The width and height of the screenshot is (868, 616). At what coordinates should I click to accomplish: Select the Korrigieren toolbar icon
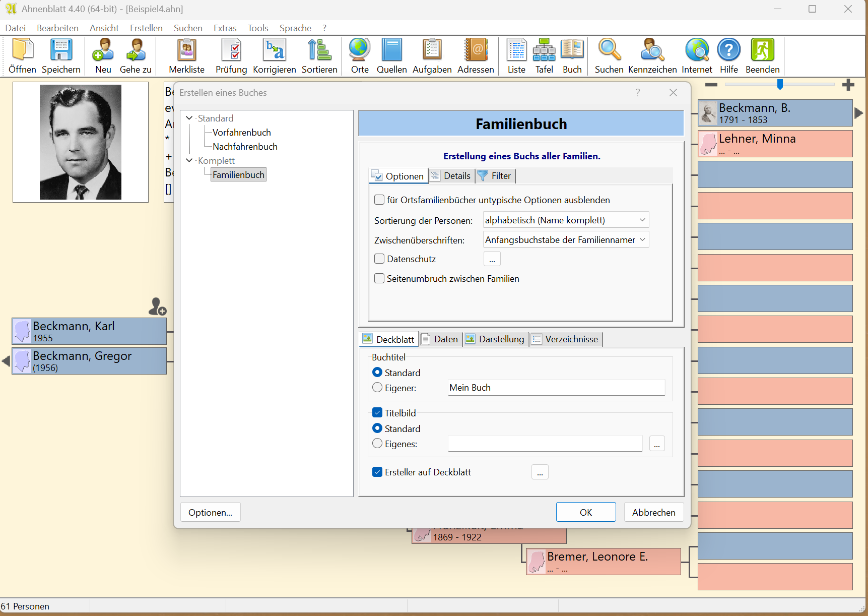coord(274,56)
